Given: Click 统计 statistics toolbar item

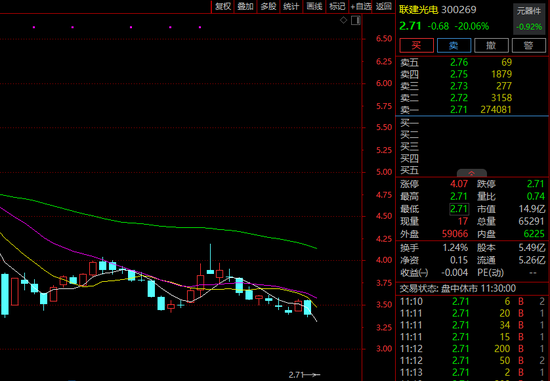Looking at the screenshot, I should click(x=291, y=6).
